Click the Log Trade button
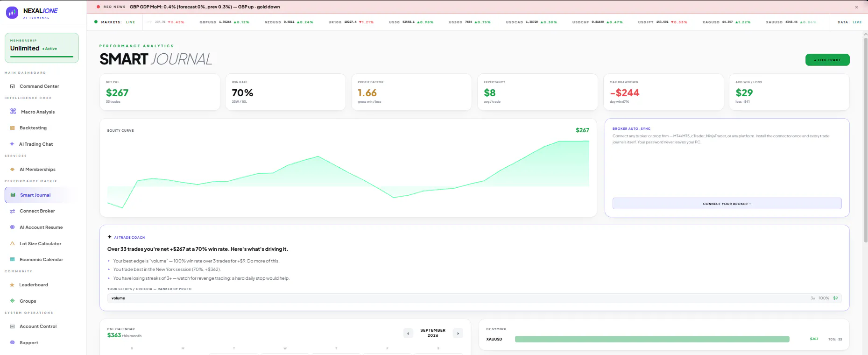This screenshot has height=355, width=868. (827, 60)
